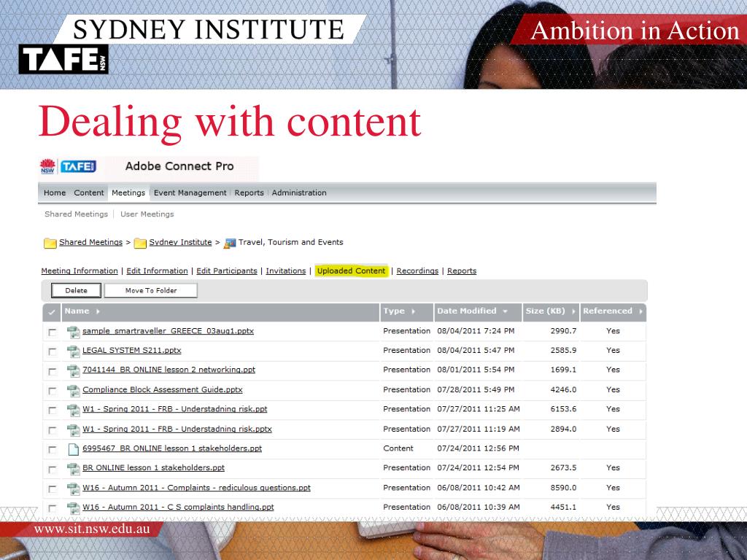The width and height of the screenshot is (747, 560).
Task: Sort by Size (KB) column arrow
Action: pos(573,311)
